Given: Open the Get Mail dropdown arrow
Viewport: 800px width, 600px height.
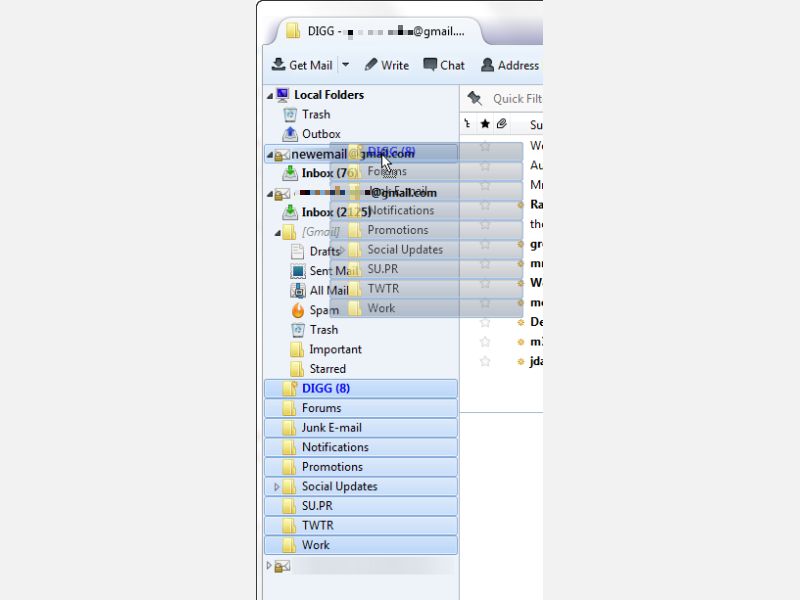Looking at the screenshot, I should [345, 65].
